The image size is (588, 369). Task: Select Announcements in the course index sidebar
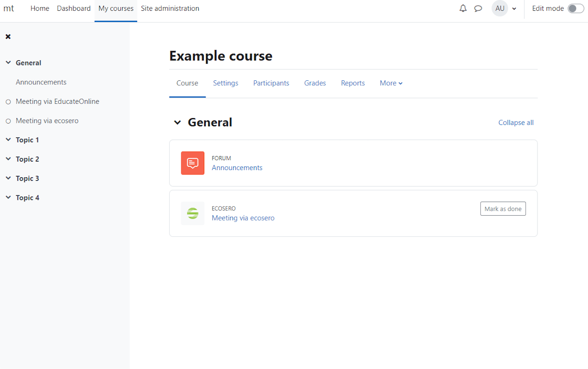coord(41,82)
